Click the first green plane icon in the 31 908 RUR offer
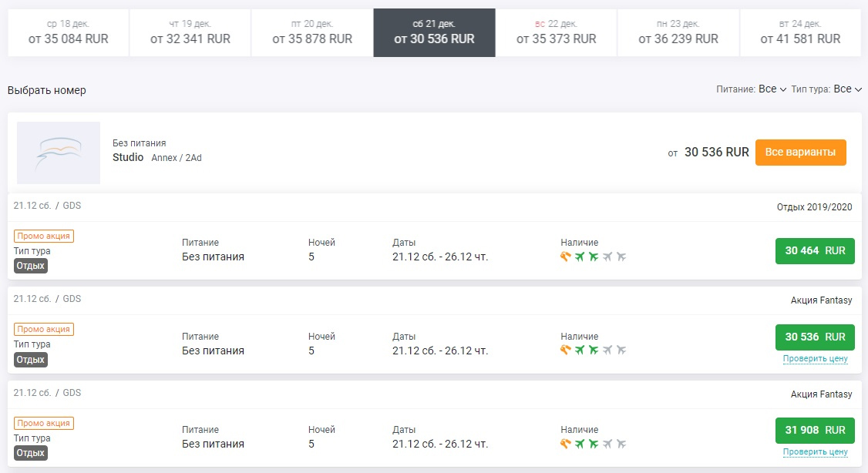 pyautogui.click(x=580, y=444)
